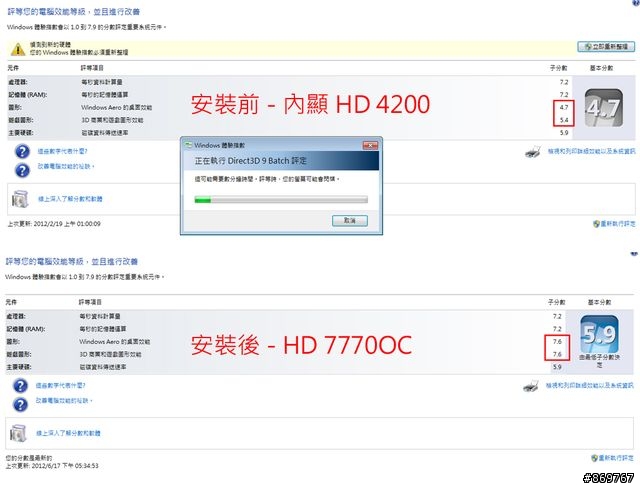Click the last update date 2012/6/17 text
Screen dimensions: 640x486
(x=52, y=466)
